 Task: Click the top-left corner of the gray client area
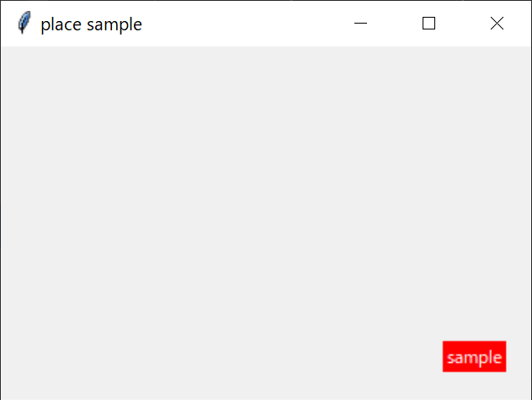tap(5, 51)
